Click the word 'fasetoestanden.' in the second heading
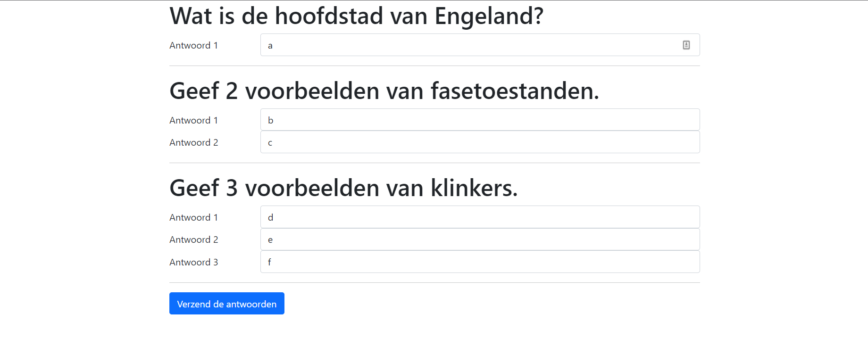 point(515,91)
